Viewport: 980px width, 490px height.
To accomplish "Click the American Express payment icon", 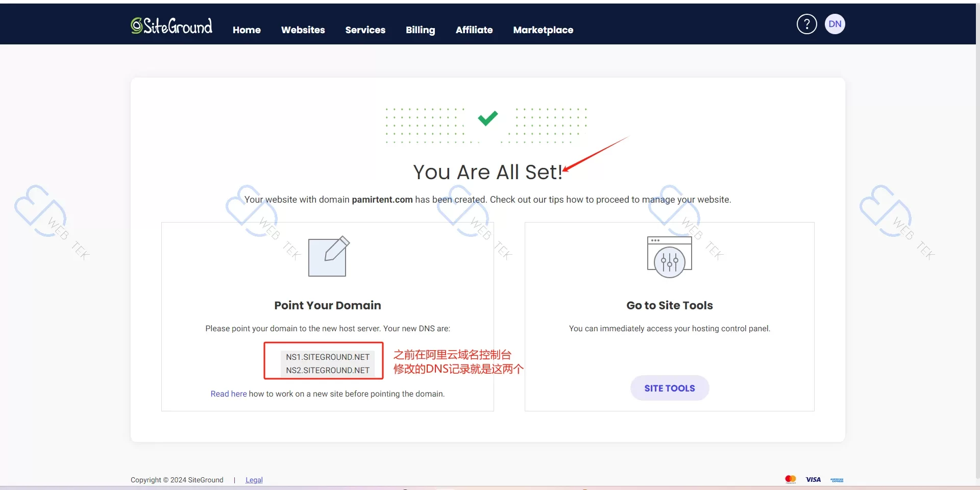I will click(837, 480).
